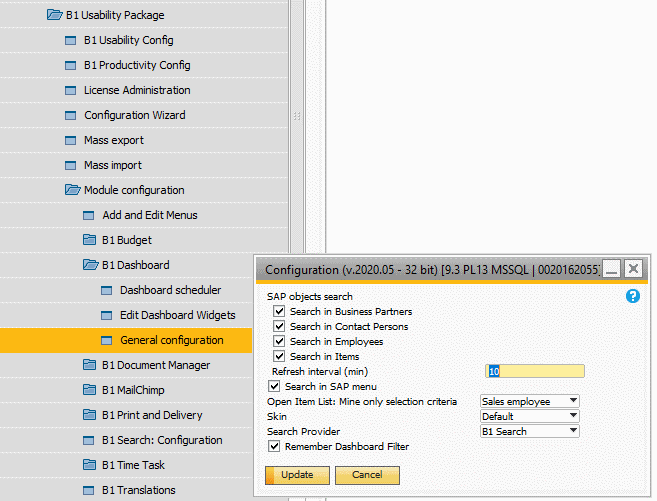Click the window icon beside Edit Dashboard Widgets
657x501 pixels.
pos(106,315)
